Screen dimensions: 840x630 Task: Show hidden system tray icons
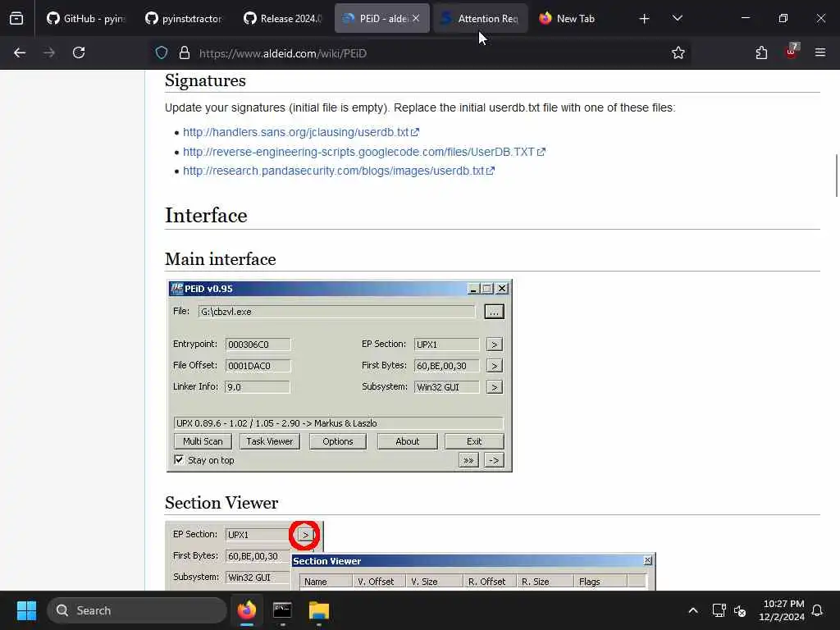coord(692,610)
